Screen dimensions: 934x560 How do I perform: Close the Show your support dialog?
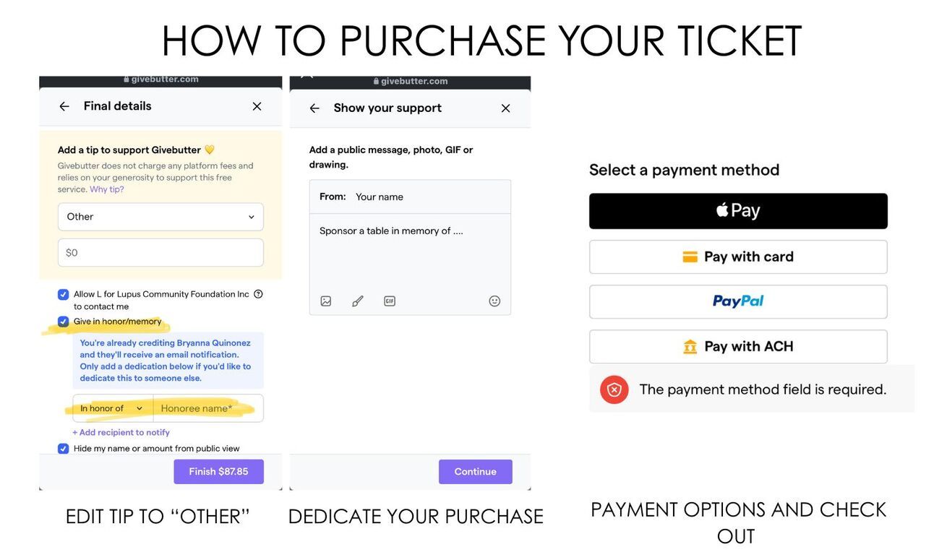[506, 108]
